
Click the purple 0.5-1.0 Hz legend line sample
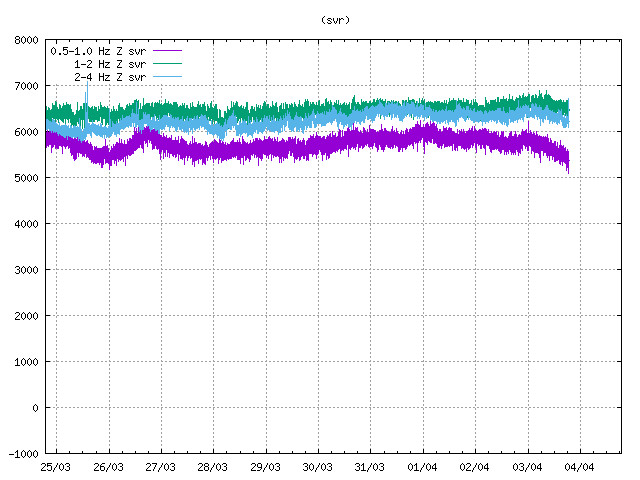(168, 49)
